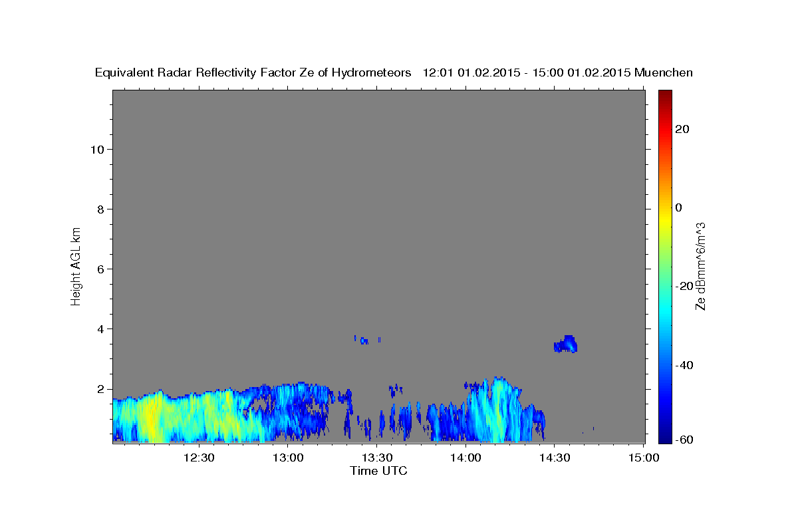Viewport: 798px width, 532px height.
Task: Click the '15:00' time tick label
Action: [643, 458]
